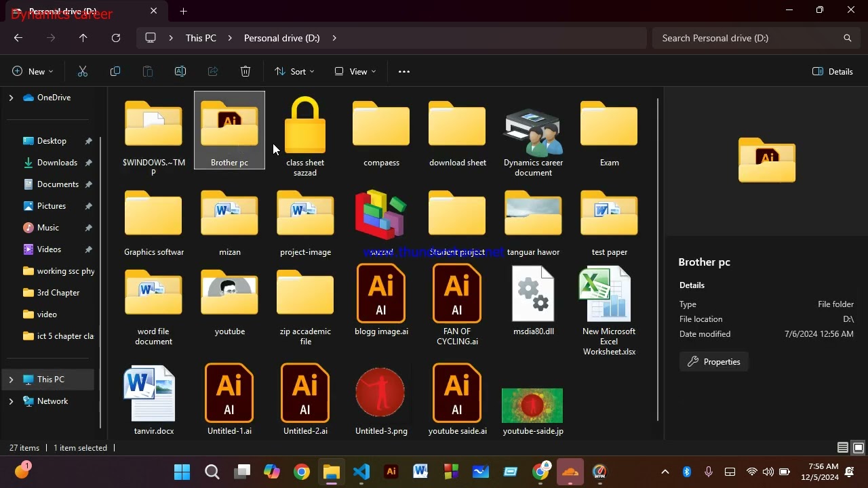
Task: Expand the OneDrive tree node
Action: (11, 98)
